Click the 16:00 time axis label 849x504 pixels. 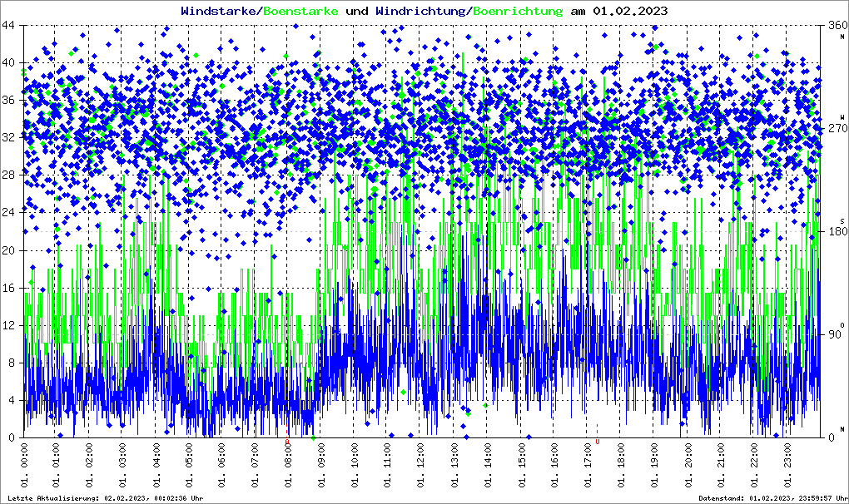tap(554, 465)
